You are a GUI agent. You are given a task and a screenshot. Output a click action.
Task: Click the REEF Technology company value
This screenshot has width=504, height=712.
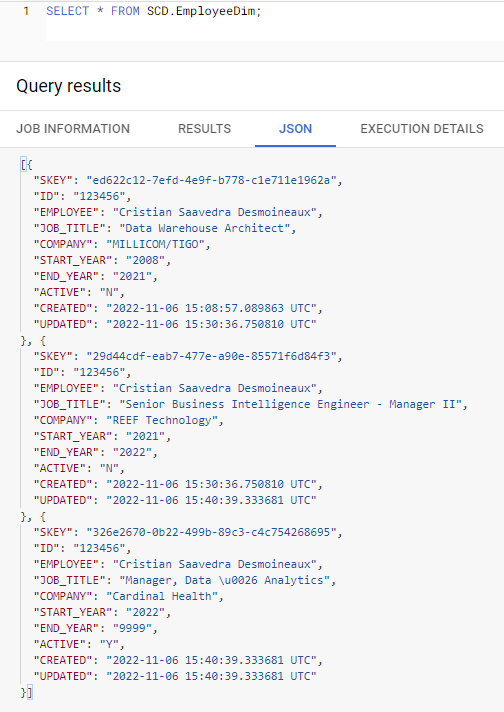click(x=162, y=420)
